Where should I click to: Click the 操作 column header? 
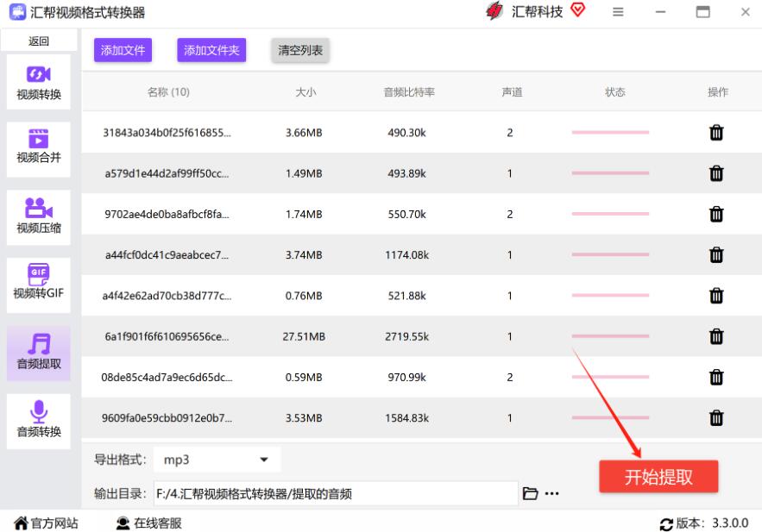pyautogui.click(x=718, y=92)
